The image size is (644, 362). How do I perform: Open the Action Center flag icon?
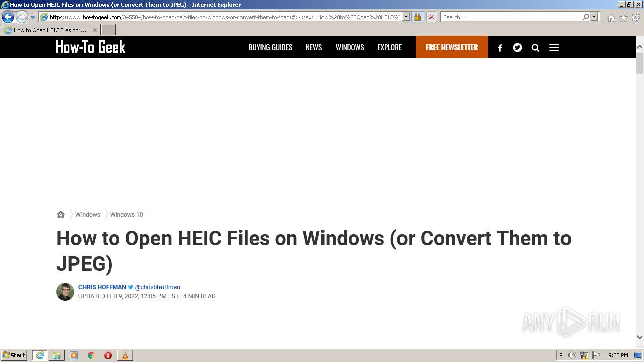click(x=596, y=355)
